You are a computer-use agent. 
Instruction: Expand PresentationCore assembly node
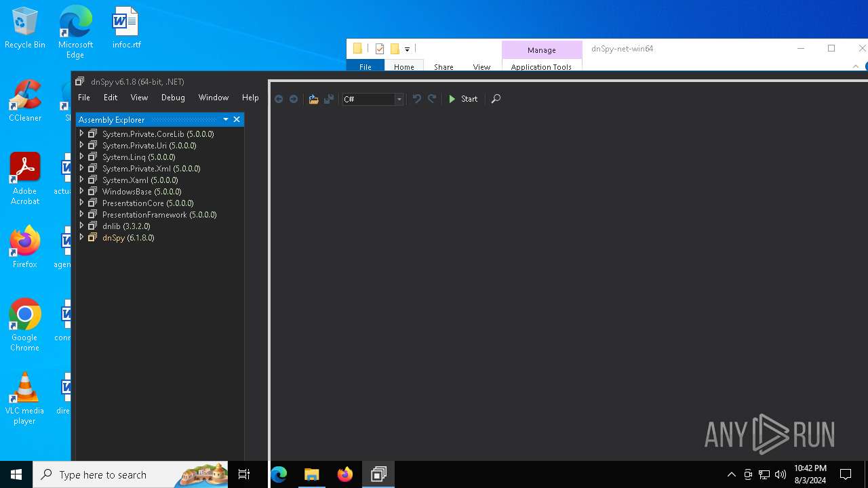click(x=81, y=203)
